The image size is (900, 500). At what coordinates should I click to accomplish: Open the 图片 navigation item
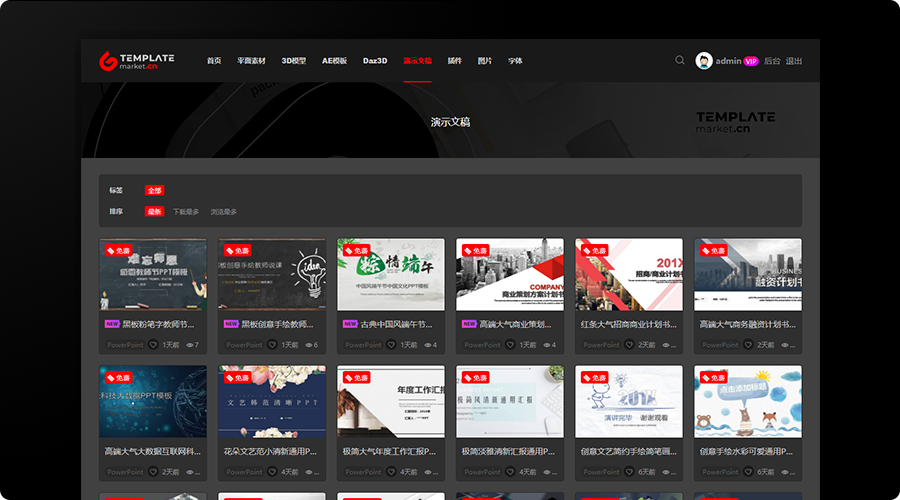[x=485, y=61]
